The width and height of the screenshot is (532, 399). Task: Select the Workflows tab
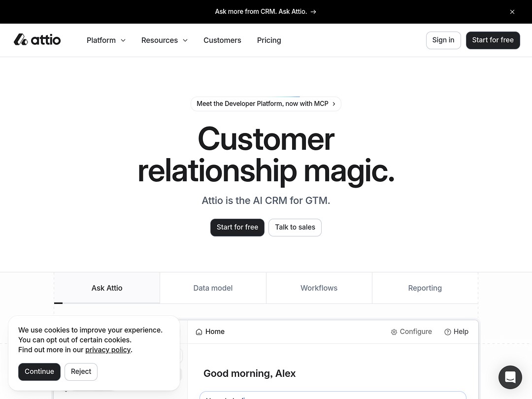pyautogui.click(x=319, y=288)
